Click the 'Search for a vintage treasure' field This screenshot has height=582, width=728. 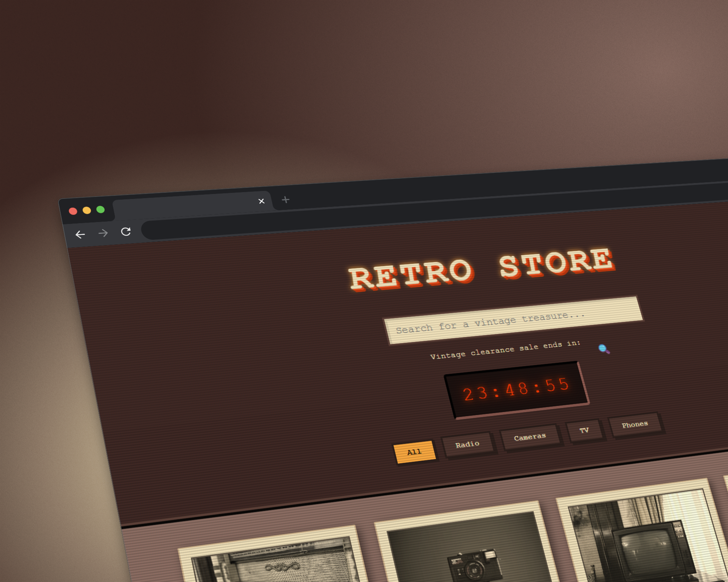[x=514, y=321]
